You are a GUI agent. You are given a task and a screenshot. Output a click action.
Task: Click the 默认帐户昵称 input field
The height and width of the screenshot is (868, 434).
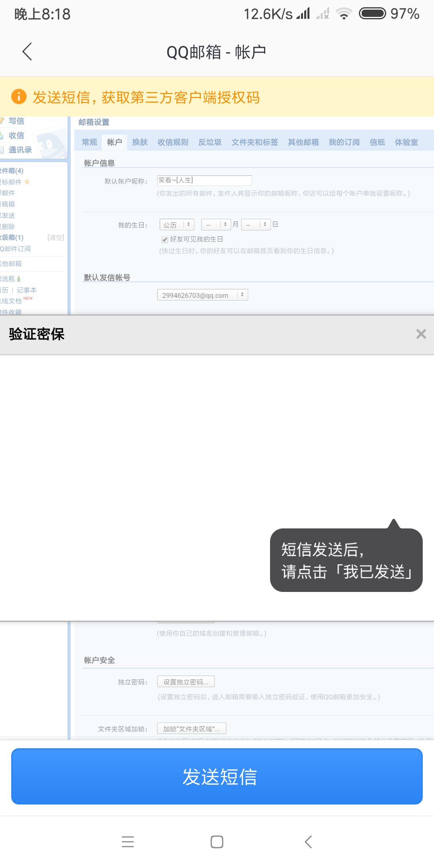click(204, 180)
